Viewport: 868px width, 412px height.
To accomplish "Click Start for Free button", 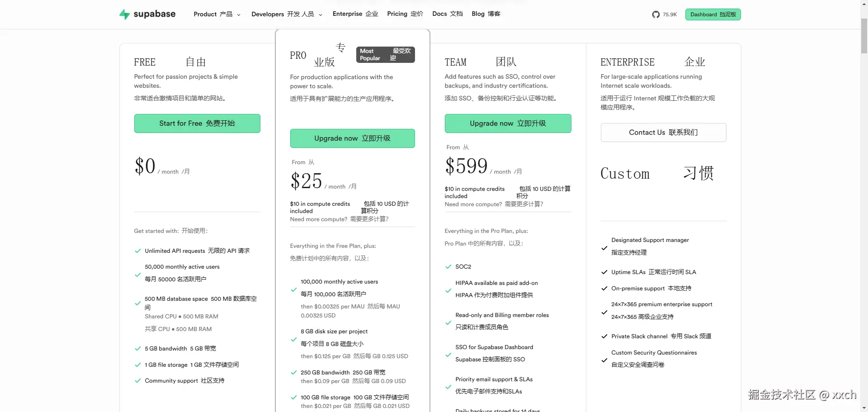I will 197,123.
